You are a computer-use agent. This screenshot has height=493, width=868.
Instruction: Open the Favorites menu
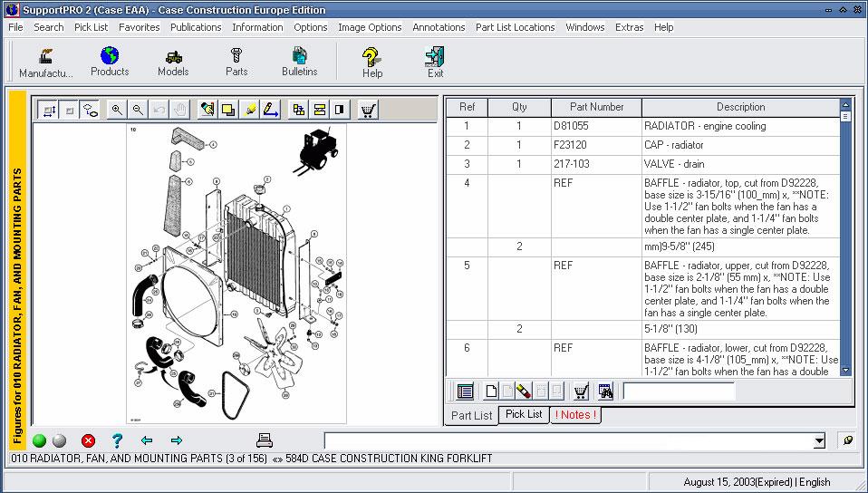click(139, 27)
